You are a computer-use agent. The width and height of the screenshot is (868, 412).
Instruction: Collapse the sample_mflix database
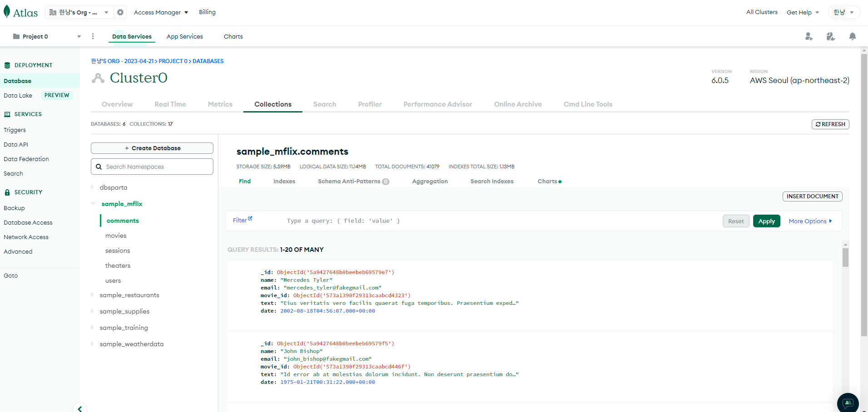coord(93,204)
